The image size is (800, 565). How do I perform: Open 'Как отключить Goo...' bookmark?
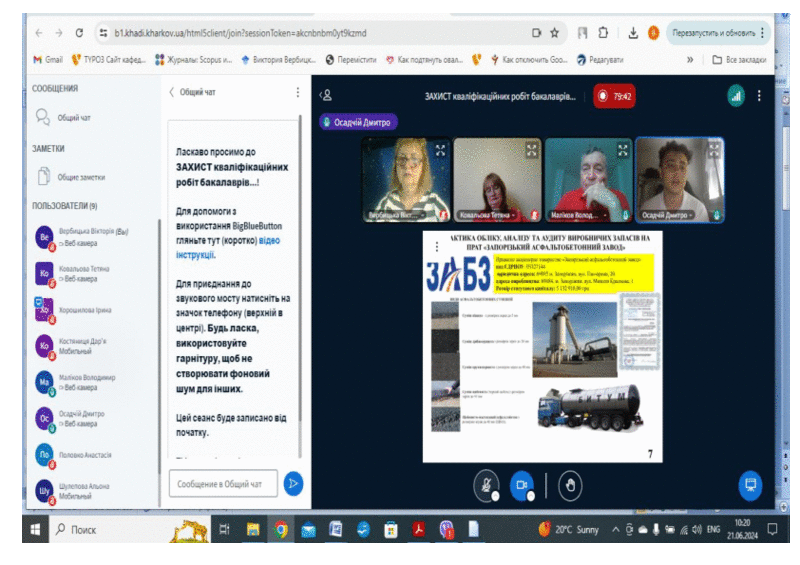529,60
